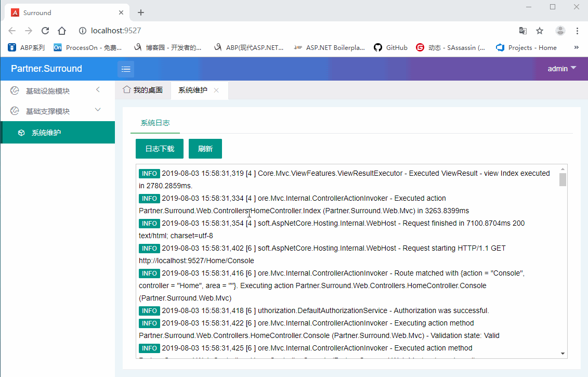Viewport: 588px width, 377px height.
Task: Click the 日志下载 button
Action: 160,149
